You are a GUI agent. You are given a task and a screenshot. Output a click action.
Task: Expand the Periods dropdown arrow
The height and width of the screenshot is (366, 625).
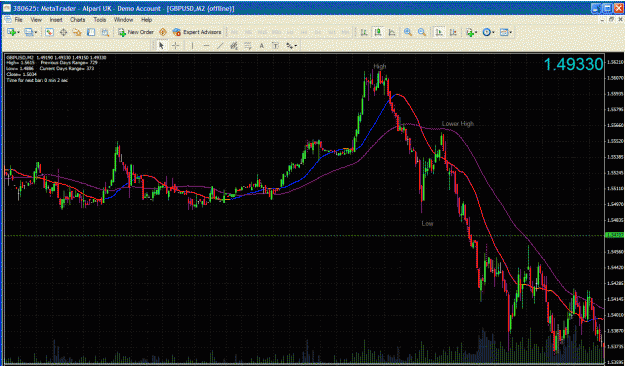pos(493,32)
